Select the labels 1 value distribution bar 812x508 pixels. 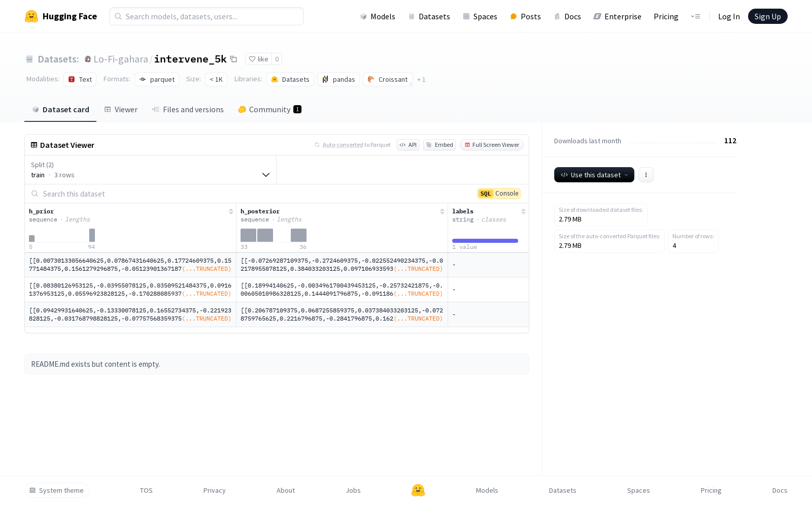point(485,241)
